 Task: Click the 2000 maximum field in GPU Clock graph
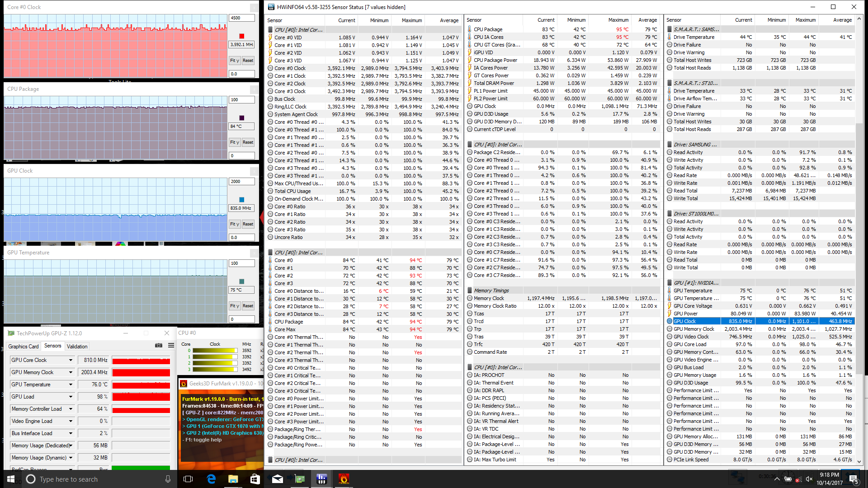click(242, 182)
